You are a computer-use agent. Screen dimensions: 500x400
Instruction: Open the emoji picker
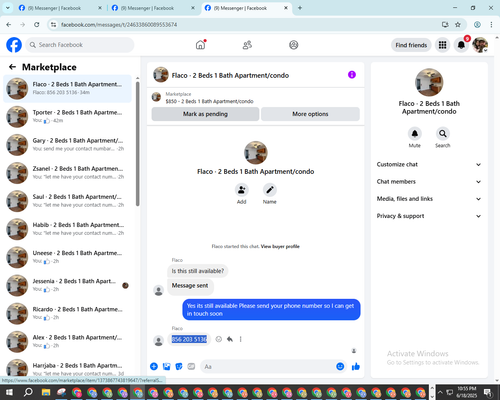pos(340,367)
